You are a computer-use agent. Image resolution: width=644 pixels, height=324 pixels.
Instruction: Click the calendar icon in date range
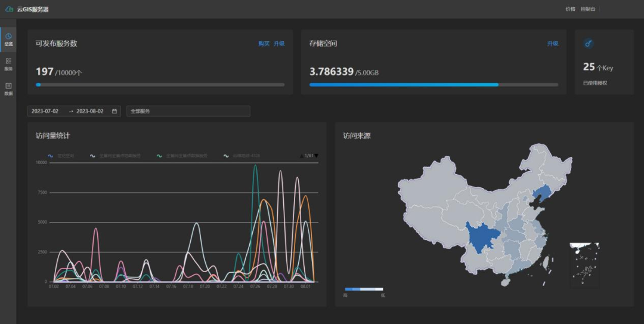[x=114, y=111]
